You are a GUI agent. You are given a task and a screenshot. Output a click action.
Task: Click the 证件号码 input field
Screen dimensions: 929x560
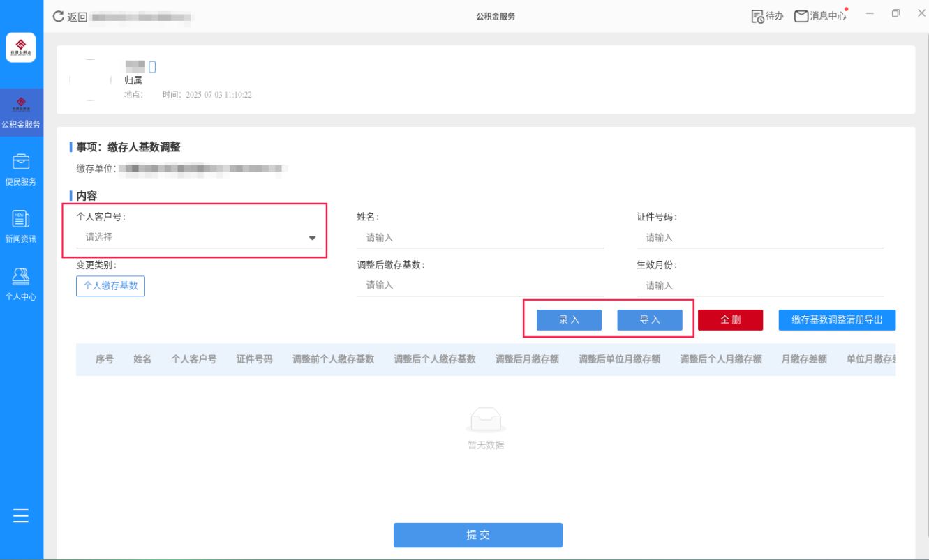(x=760, y=238)
